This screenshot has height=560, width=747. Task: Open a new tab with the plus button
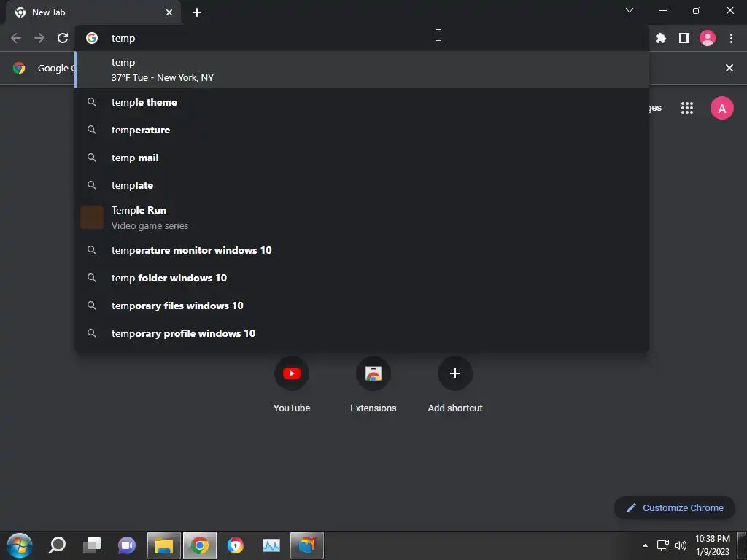(197, 12)
